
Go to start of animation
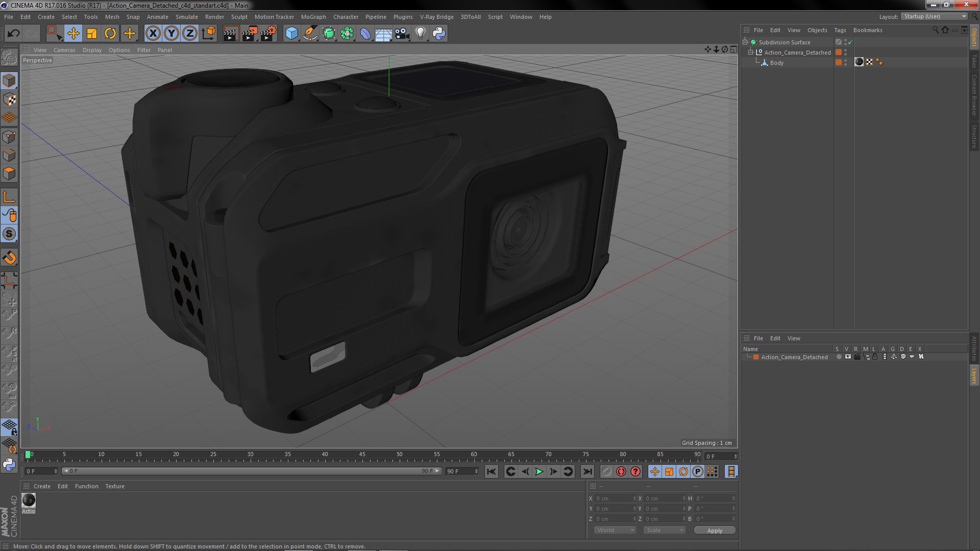coord(491,471)
